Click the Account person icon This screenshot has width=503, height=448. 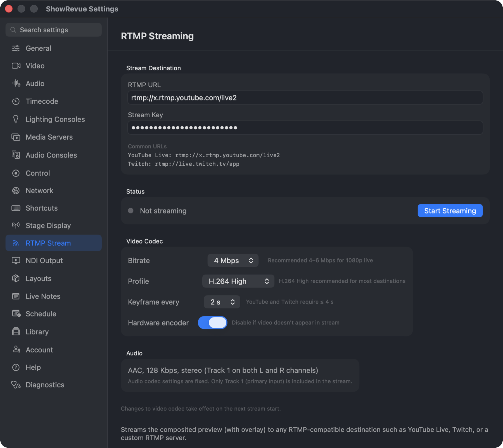point(16,349)
